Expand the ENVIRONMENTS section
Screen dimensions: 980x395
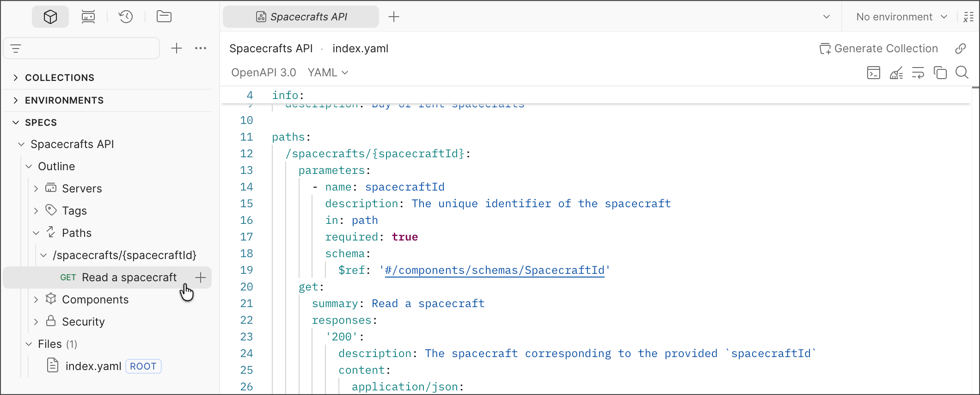tap(16, 100)
